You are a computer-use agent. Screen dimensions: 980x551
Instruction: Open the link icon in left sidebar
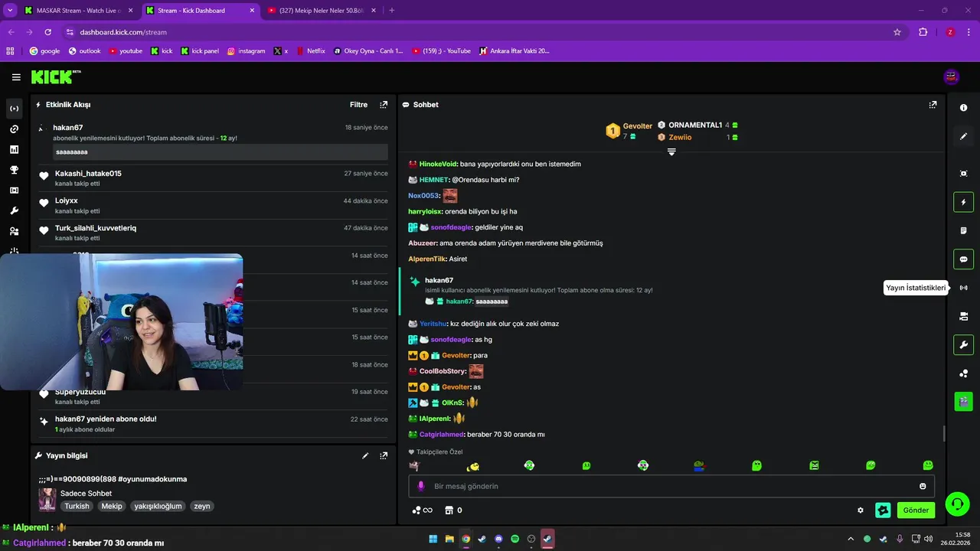(x=14, y=129)
